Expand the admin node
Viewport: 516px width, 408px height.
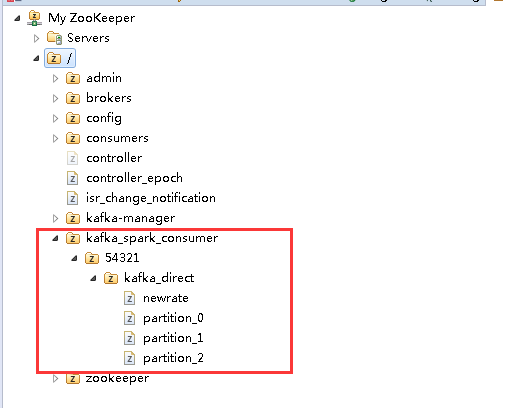point(55,78)
